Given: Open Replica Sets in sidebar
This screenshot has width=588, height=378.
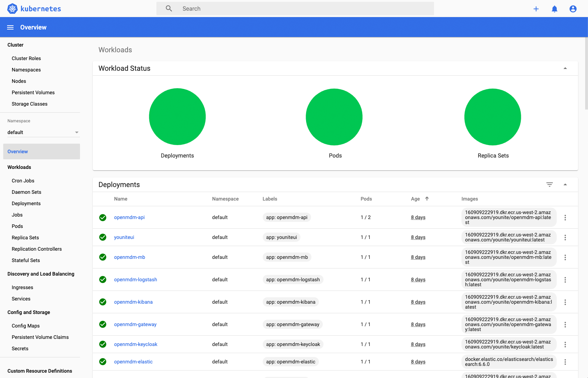Looking at the screenshot, I should (x=25, y=238).
